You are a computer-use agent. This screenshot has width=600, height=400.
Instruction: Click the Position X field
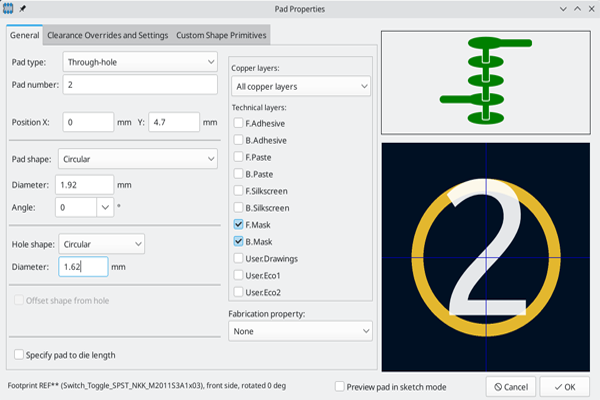[x=88, y=122]
